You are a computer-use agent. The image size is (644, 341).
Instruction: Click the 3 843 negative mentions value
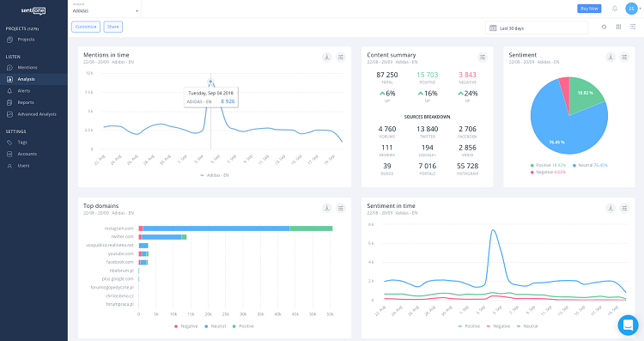[467, 75]
